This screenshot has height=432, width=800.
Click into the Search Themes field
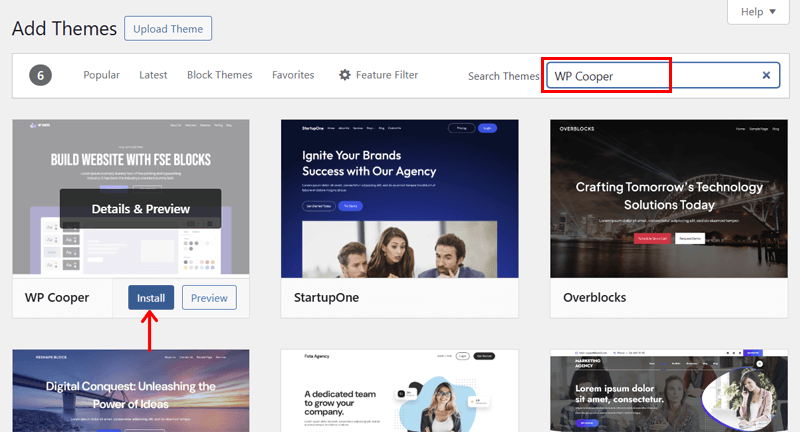coord(663,75)
